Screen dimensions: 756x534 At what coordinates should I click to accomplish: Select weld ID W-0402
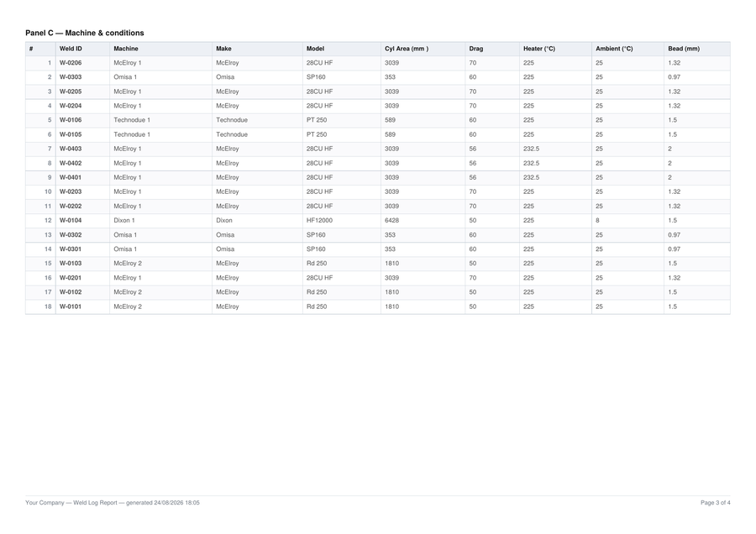(71, 163)
